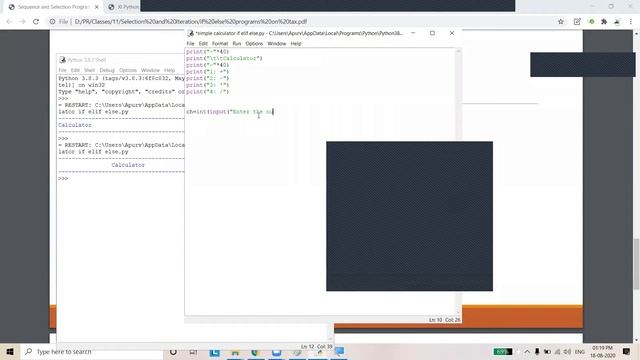The height and width of the screenshot is (360, 640).
Task: Open File menu in simple calculator editor
Action: click(x=191, y=43)
